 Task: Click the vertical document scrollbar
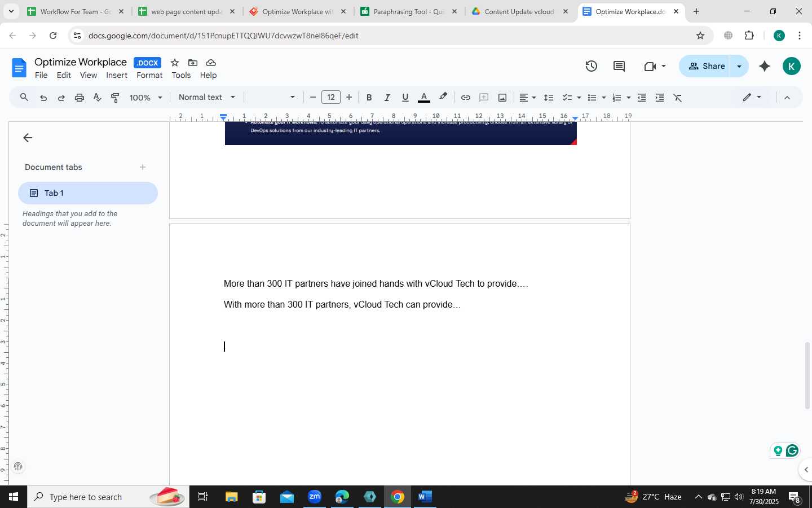(807, 375)
